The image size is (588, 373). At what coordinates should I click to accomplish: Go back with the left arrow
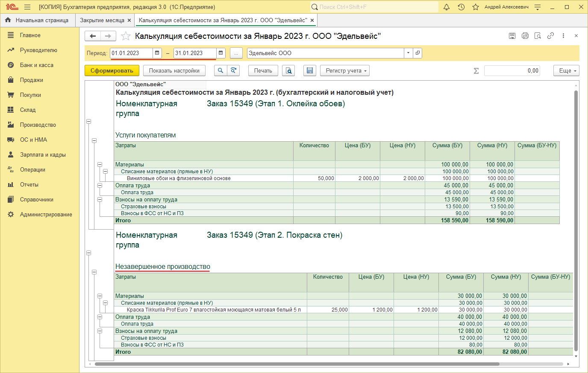(x=93, y=36)
